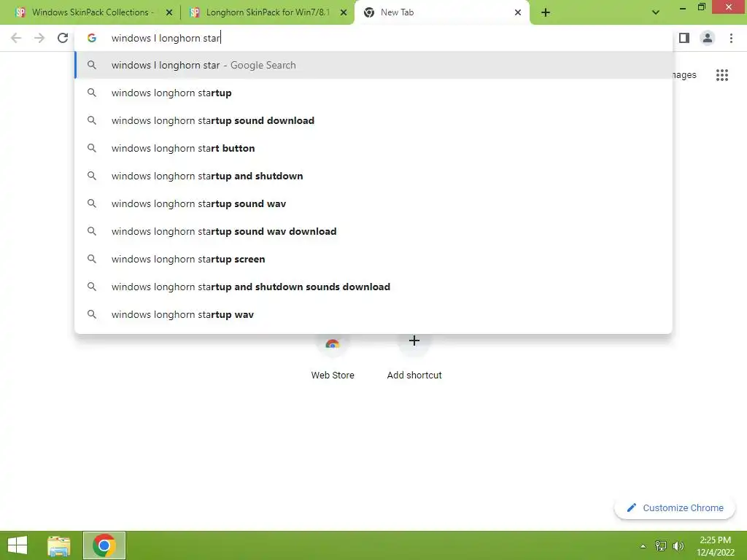Click the Google G icon in the address bar
This screenshot has height=560, width=747.
[x=91, y=38]
